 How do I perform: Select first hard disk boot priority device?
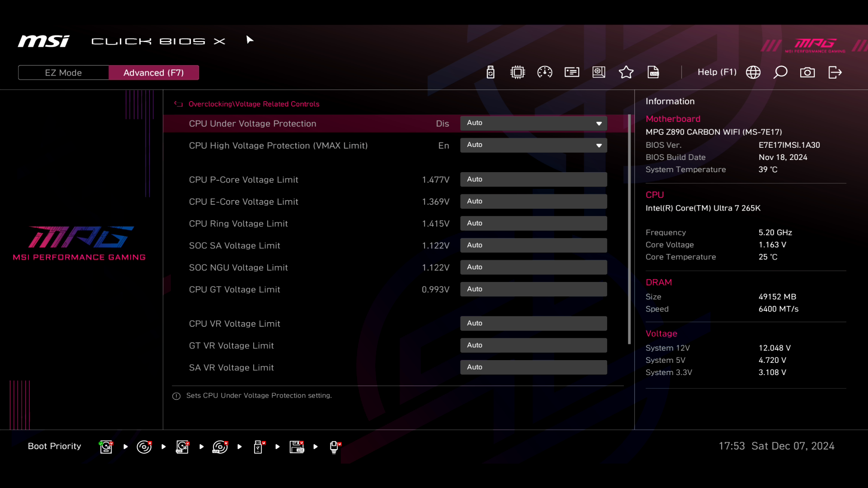pyautogui.click(x=106, y=446)
